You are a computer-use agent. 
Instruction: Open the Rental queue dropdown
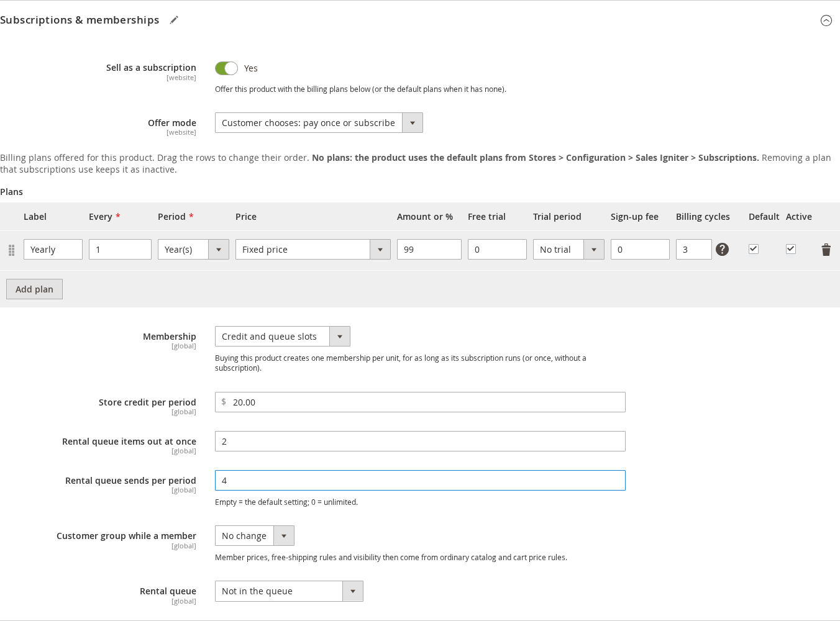coord(289,591)
